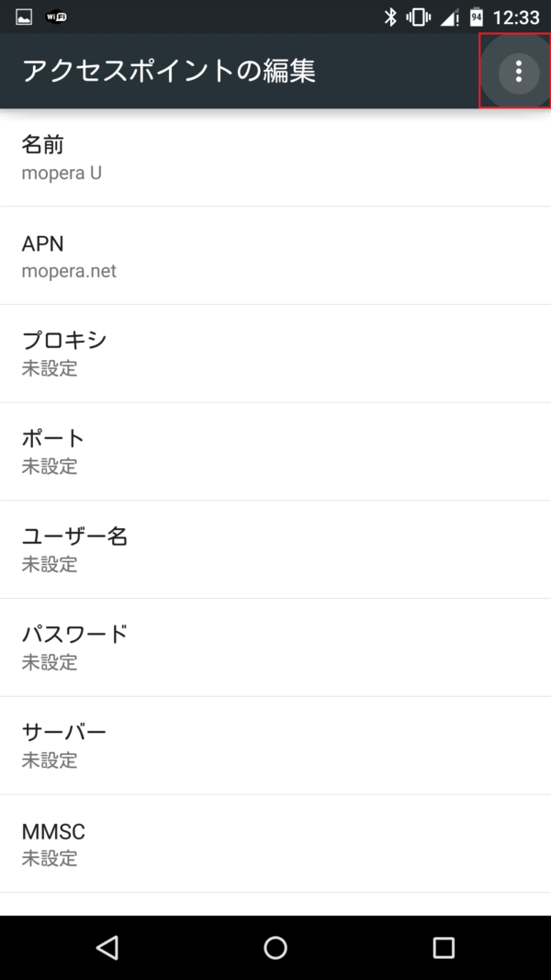
Task: Open the ユーザー名 entry dialog
Action: pyautogui.click(x=275, y=550)
